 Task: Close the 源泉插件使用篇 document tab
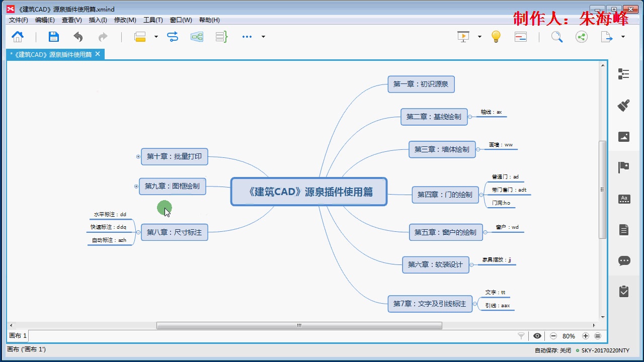click(x=98, y=54)
